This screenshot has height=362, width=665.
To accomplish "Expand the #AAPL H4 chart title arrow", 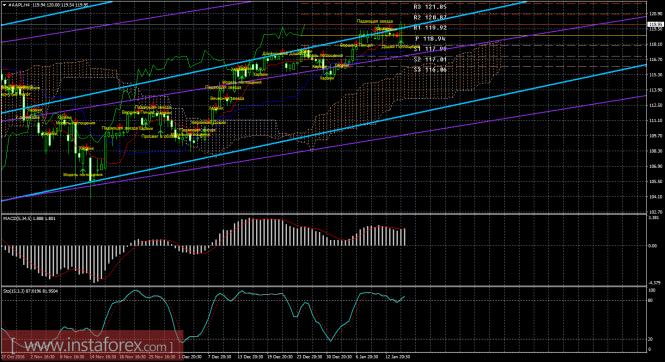I will [4, 5].
